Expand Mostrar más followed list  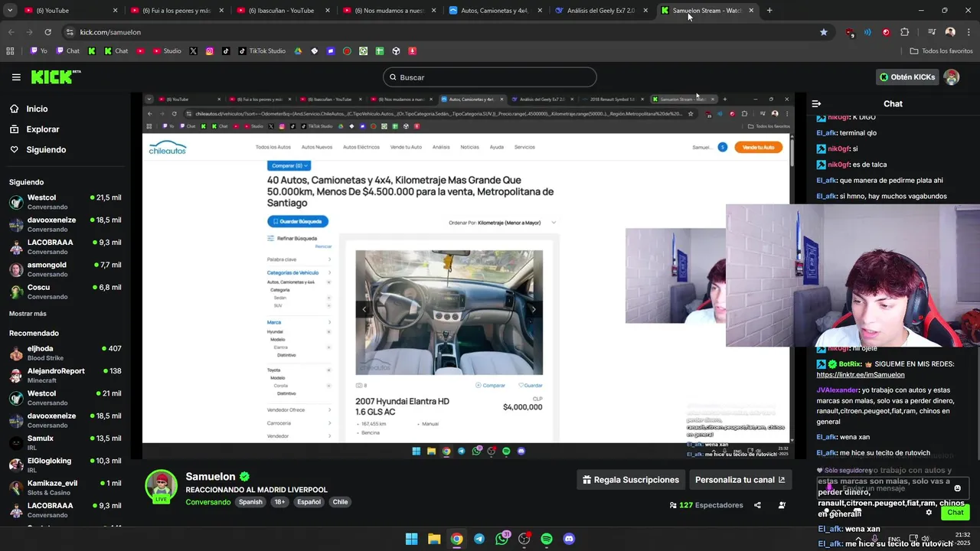pyautogui.click(x=28, y=314)
